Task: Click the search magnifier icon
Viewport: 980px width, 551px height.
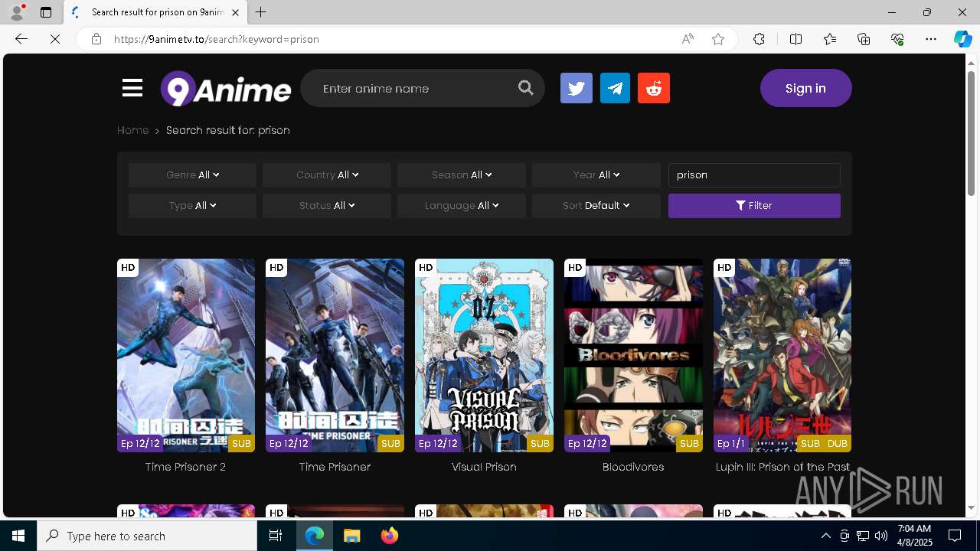Action: pyautogui.click(x=525, y=88)
